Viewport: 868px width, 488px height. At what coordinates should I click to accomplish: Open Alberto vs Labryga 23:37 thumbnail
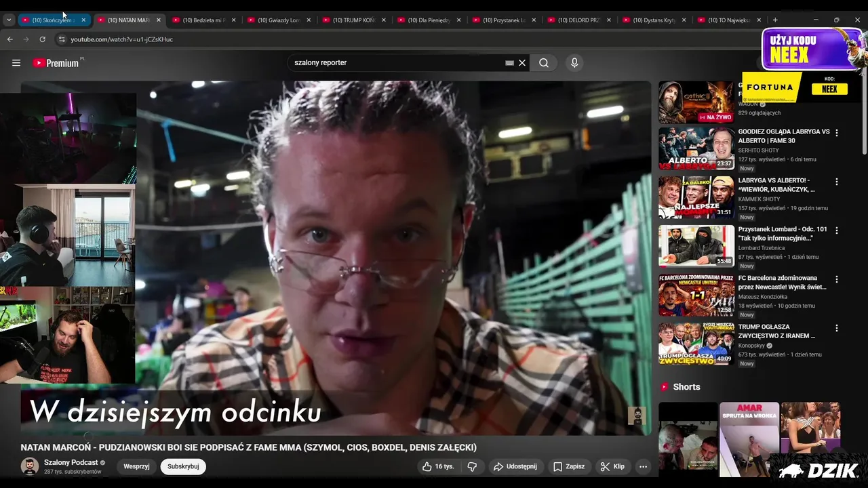point(696,148)
